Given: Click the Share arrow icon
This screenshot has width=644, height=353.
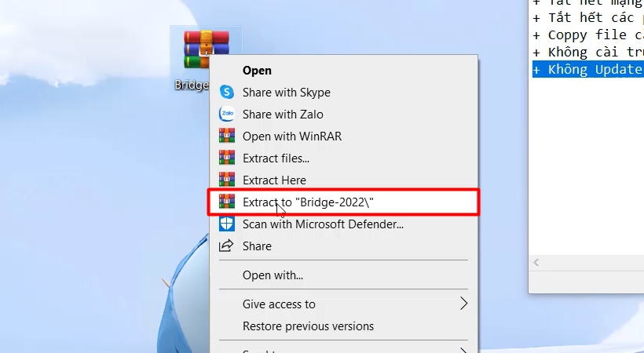Looking at the screenshot, I should [227, 246].
